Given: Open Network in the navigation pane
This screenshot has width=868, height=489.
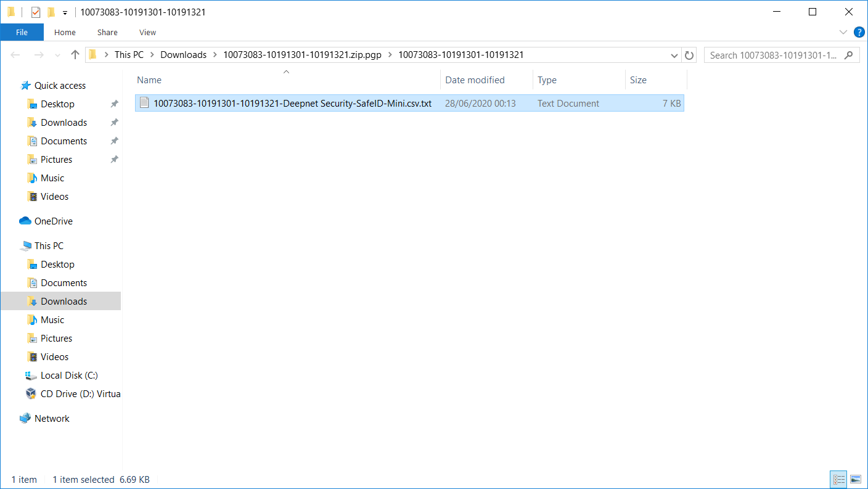Looking at the screenshot, I should point(52,419).
